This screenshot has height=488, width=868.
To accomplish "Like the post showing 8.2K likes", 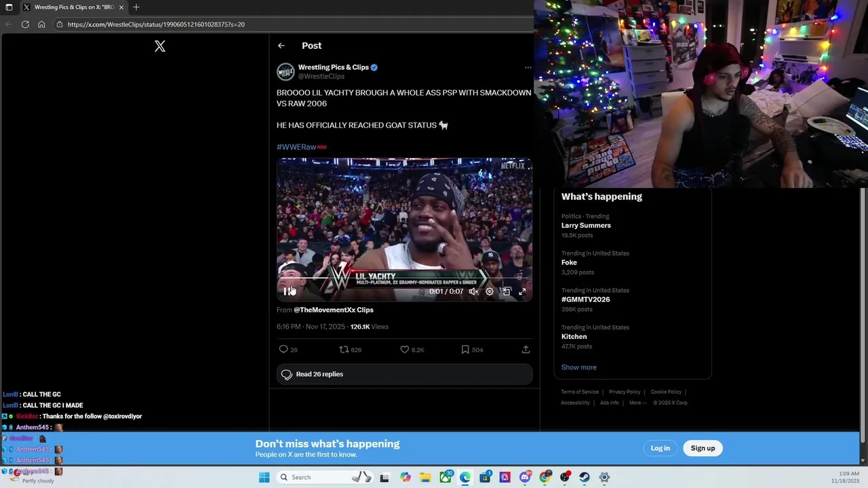I will (x=404, y=350).
